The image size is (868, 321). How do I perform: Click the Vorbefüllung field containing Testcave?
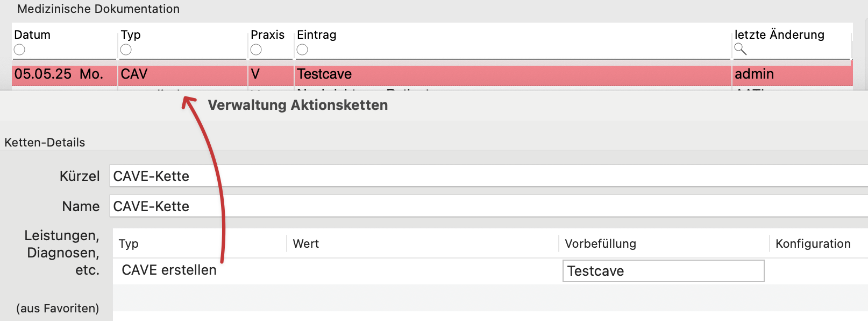(663, 271)
